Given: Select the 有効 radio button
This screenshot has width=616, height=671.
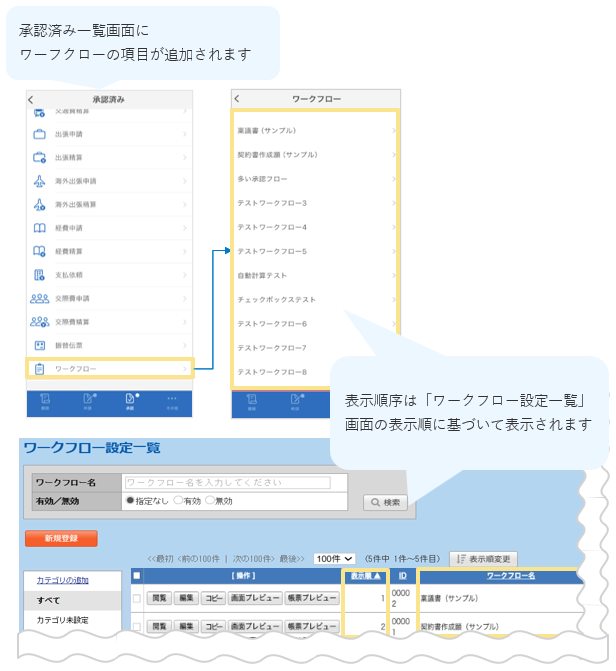Looking at the screenshot, I should (x=178, y=500).
